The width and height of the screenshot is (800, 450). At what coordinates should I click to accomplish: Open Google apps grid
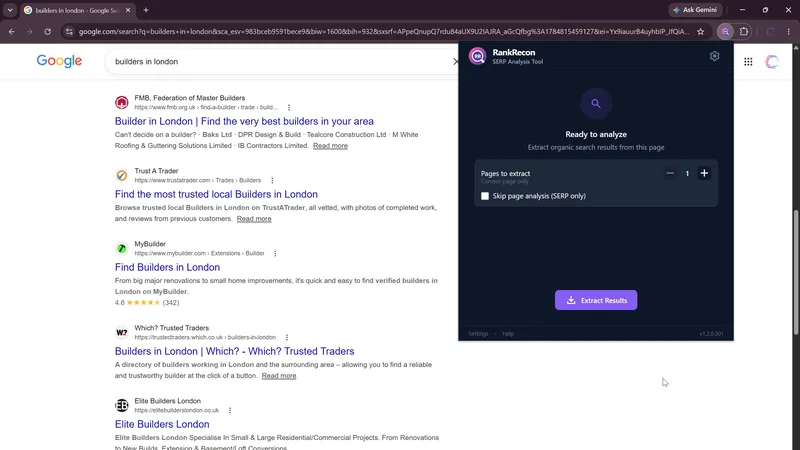(748, 62)
